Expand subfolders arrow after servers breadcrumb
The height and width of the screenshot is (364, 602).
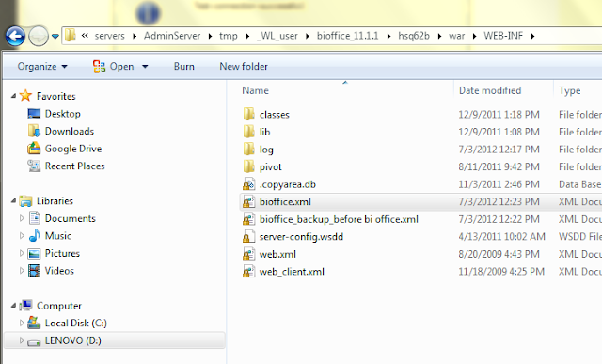point(135,36)
